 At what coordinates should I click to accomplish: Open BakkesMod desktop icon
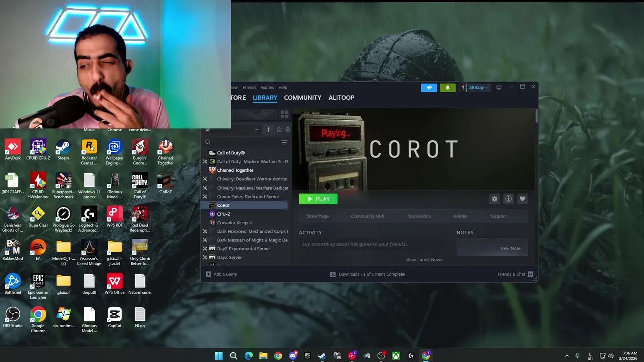(x=13, y=250)
